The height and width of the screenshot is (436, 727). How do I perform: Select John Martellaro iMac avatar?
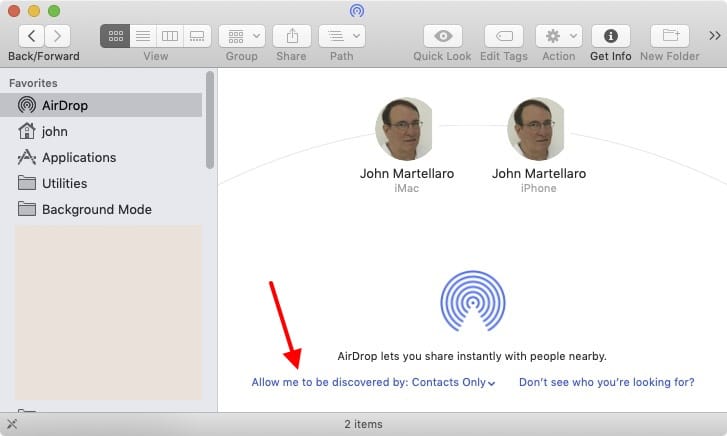coord(404,128)
